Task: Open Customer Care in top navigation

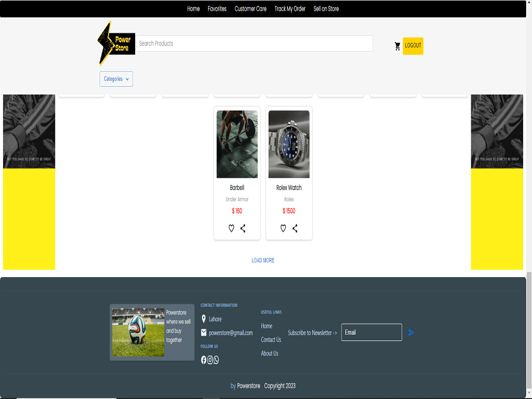Action: pyautogui.click(x=251, y=9)
